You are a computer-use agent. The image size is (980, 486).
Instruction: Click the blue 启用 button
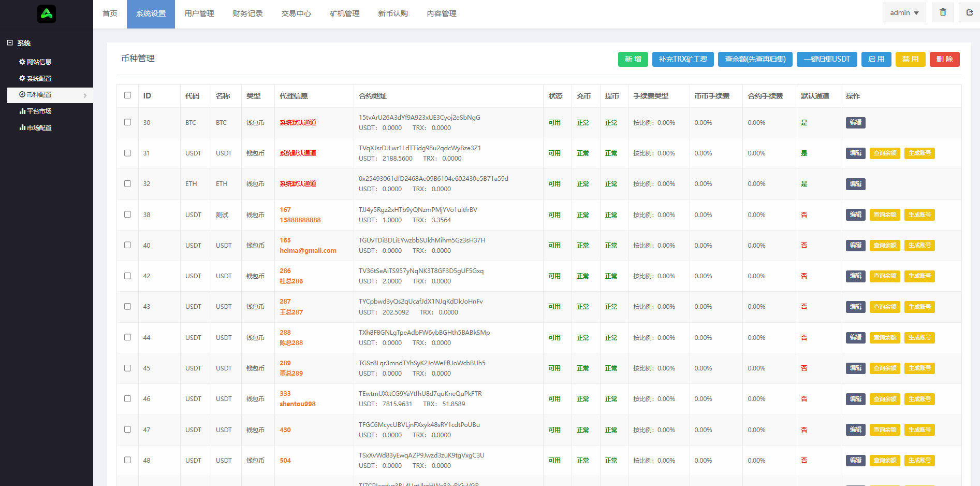point(876,59)
